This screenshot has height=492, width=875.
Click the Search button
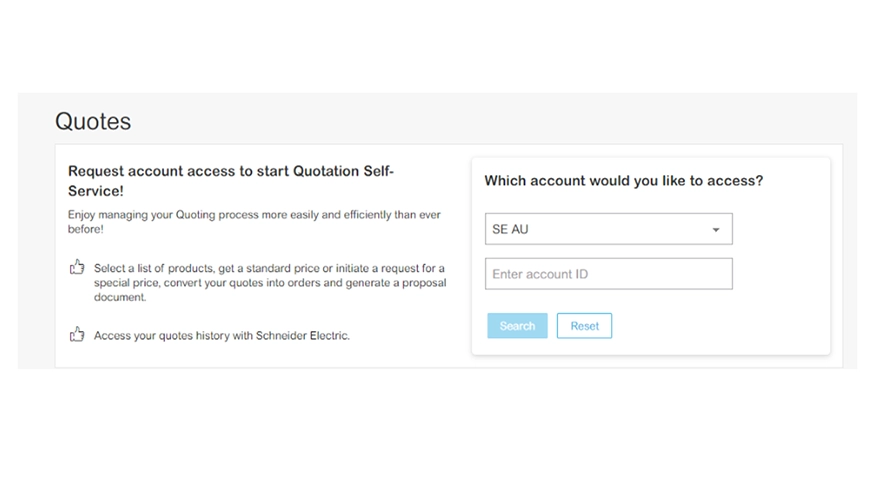tap(517, 326)
